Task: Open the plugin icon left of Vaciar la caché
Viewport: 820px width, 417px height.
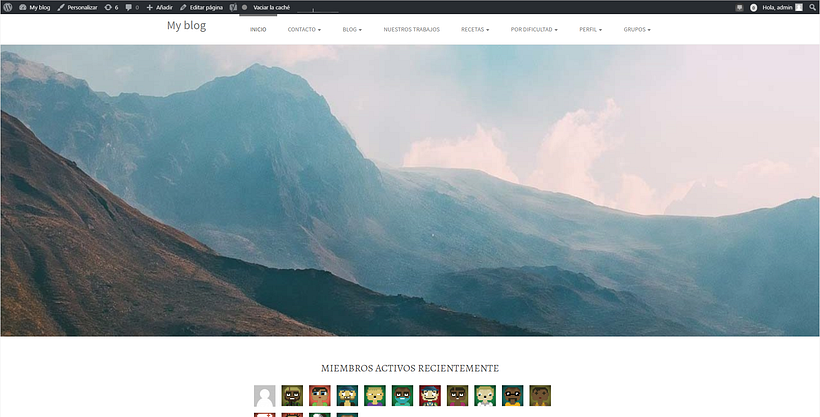Action: tap(233, 7)
